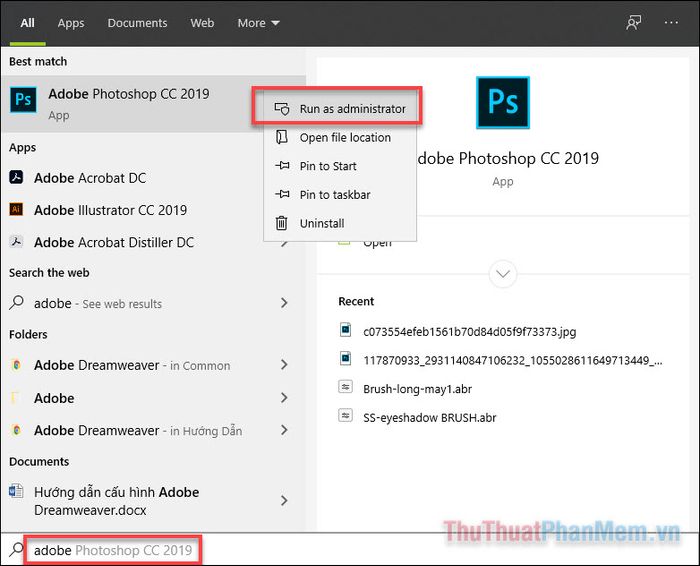
Task: Click the icon of Brush-long-may1.abr
Action: tap(346, 387)
